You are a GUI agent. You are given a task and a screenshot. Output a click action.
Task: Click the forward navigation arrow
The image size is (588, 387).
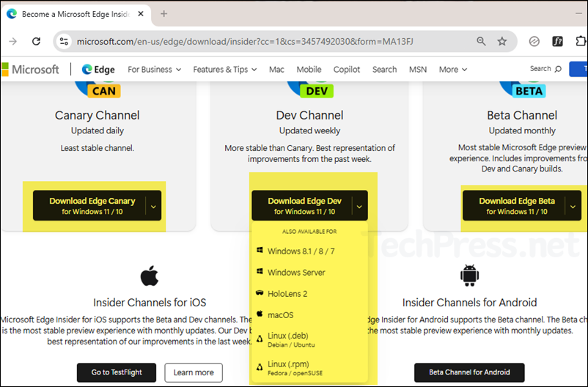click(x=13, y=41)
